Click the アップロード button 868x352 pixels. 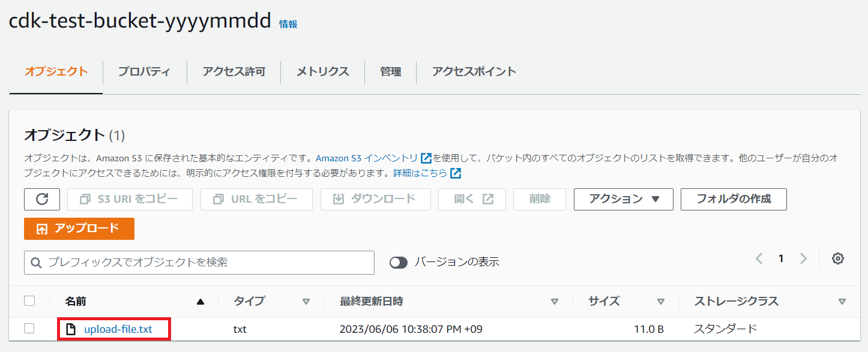click(x=79, y=228)
